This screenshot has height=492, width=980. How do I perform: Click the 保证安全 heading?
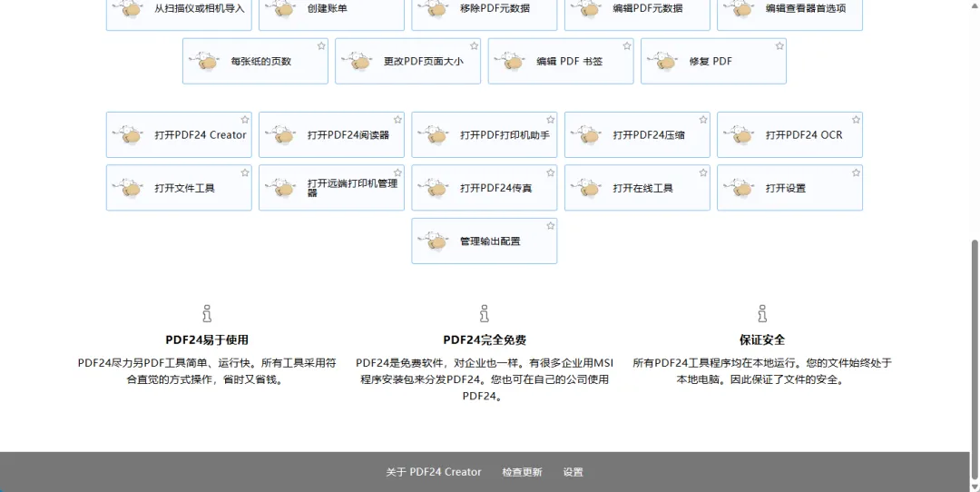click(x=762, y=340)
